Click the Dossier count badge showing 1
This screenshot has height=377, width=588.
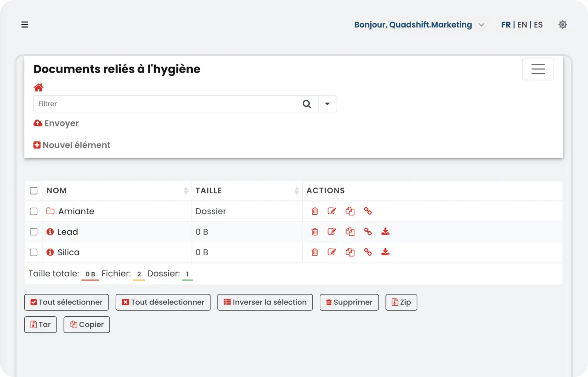(x=187, y=274)
